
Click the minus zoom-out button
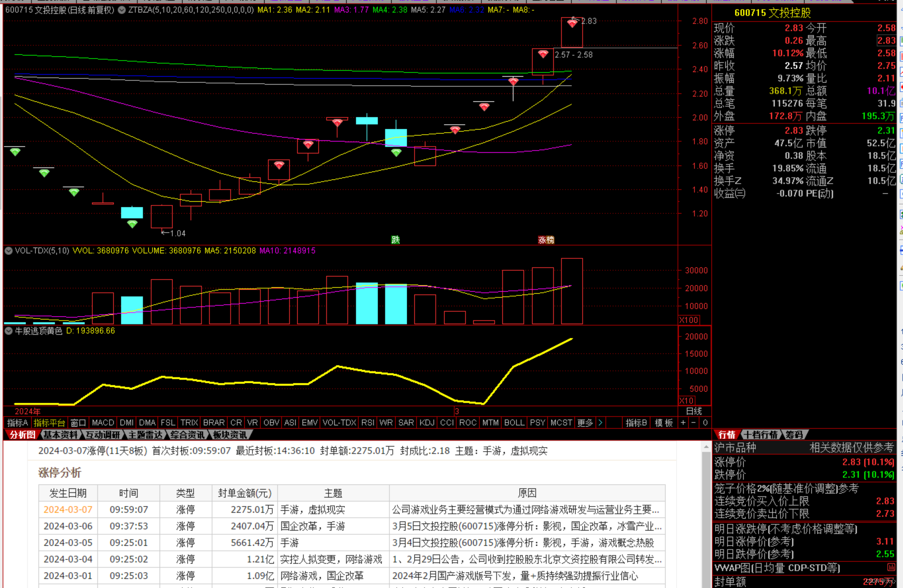point(693,423)
